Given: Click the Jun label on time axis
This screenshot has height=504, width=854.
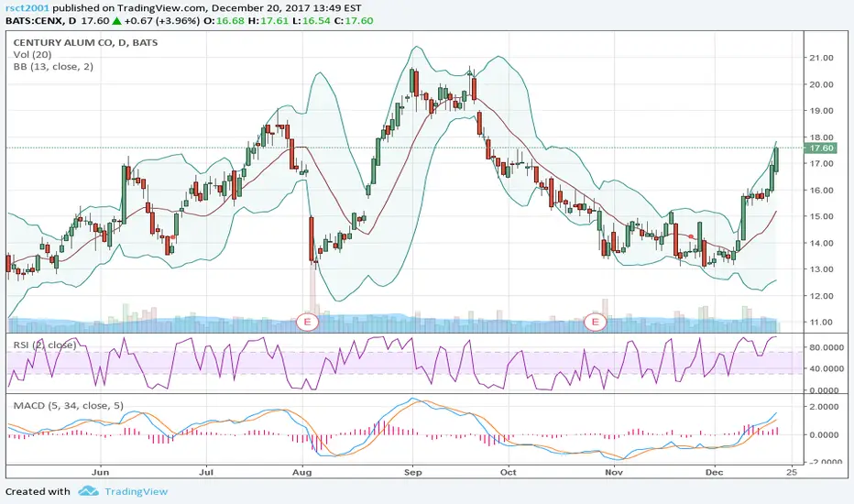Looking at the screenshot, I should tap(100, 473).
